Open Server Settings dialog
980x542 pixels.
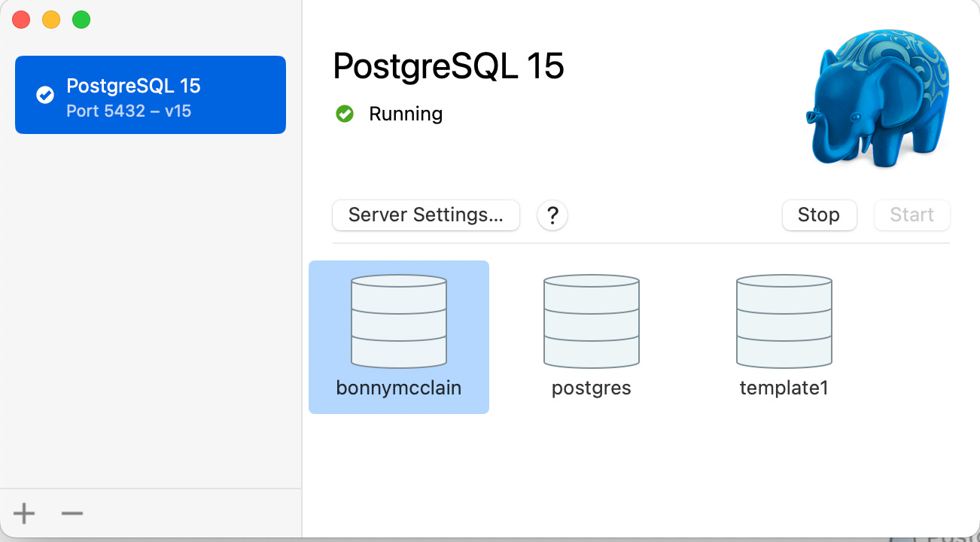[x=425, y=215]
